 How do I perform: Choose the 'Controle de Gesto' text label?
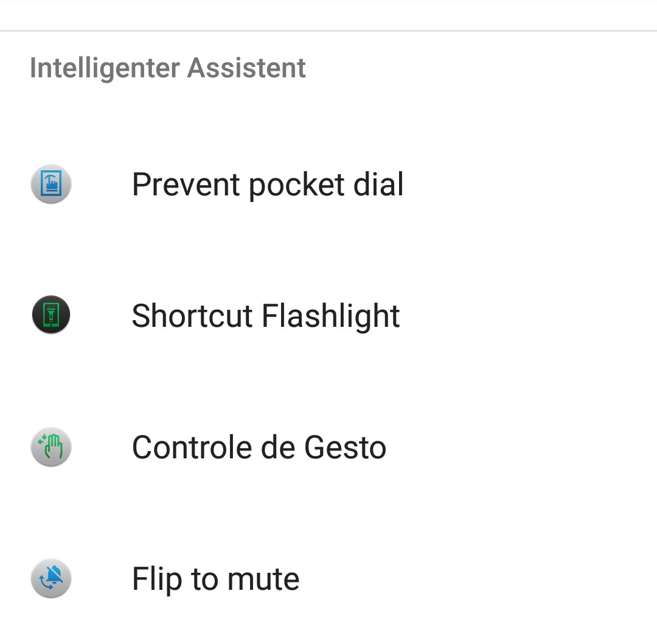pyautogui.click(x=259, y=447)
